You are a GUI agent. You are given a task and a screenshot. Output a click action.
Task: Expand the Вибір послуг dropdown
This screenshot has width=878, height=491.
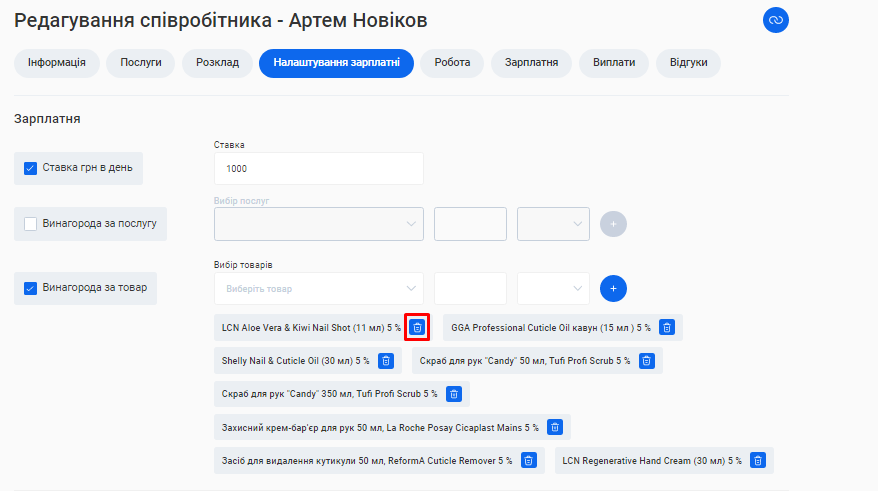(319, 224)
